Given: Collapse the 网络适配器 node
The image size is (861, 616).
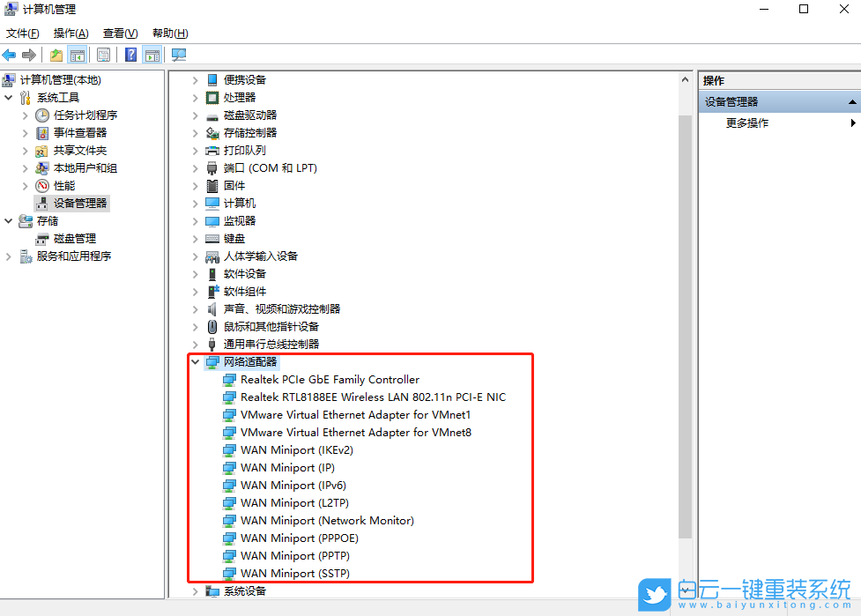Looking at the screenshot, I should [195, 361].
